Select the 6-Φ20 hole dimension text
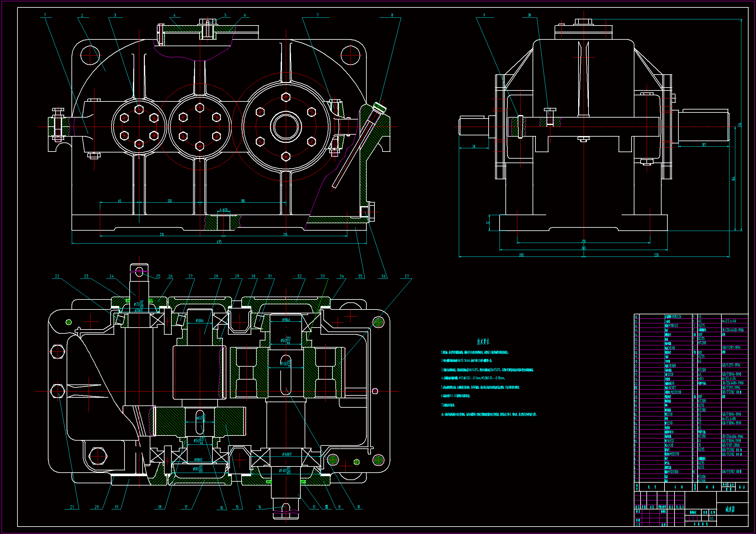The width and height of the screenshot is (756, 534). (x=223, y=210)
